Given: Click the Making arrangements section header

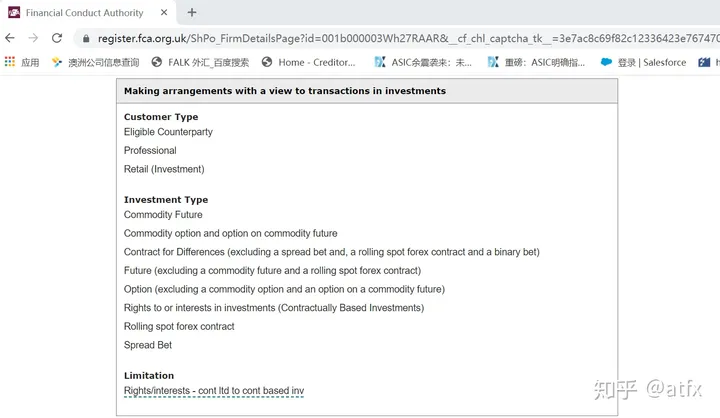Looking at the screenshot, I should (285, 91).
